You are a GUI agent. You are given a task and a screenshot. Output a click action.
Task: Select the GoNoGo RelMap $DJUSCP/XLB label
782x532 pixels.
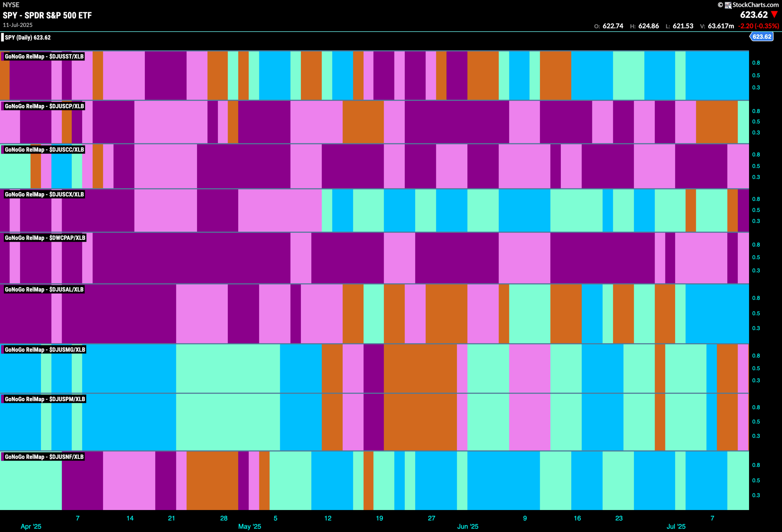[x=44, y=106]
